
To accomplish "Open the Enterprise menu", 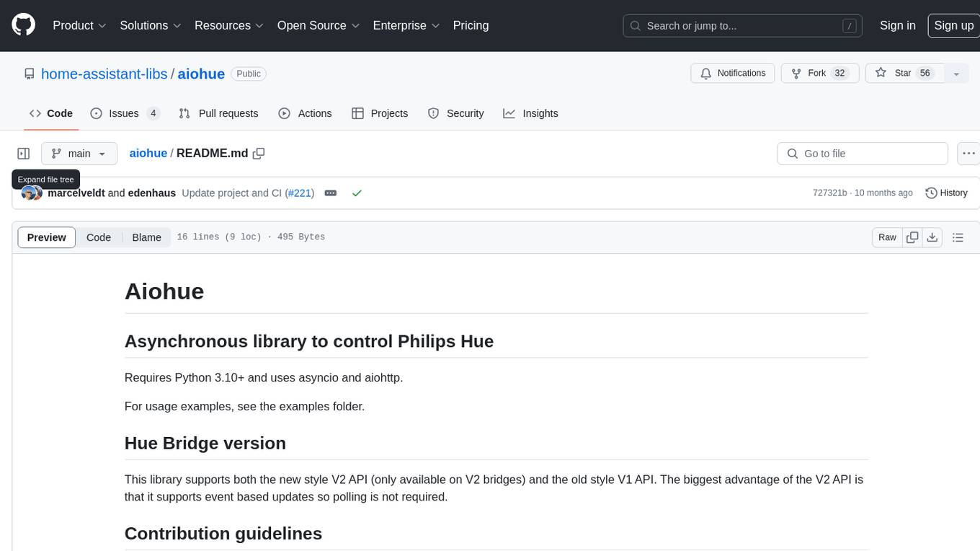I will (406, 25).
